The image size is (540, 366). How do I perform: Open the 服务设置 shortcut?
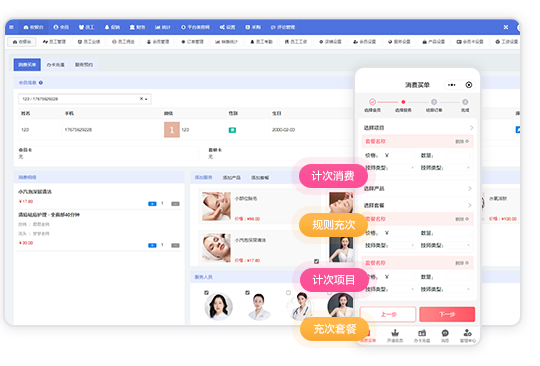pos(399,42)
